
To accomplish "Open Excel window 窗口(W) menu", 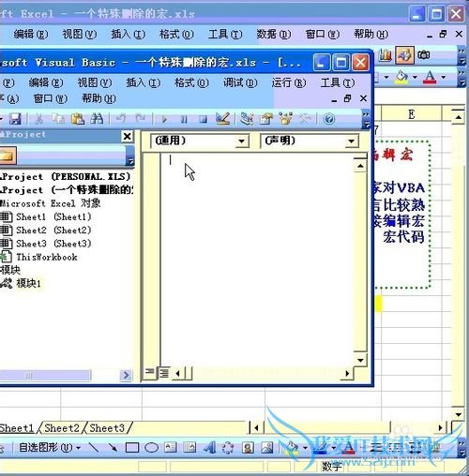I will [x=323, y=34].
